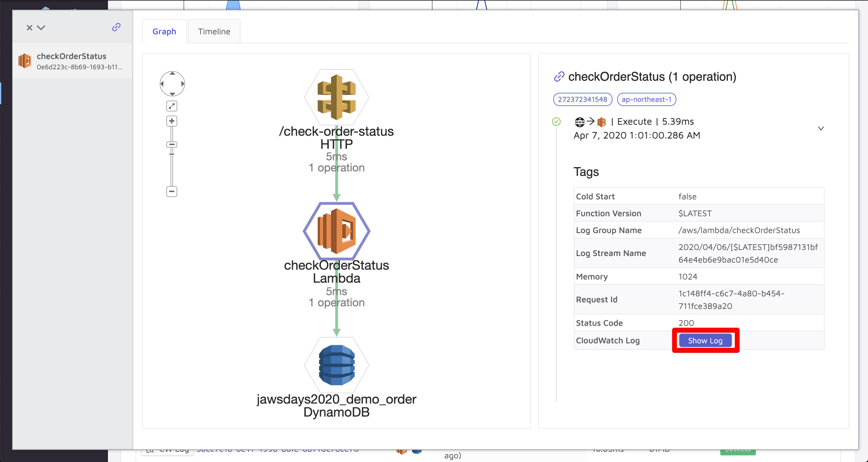
Task: Open the Graph tab
Action: pyautogui.click(x=165, y=31)
